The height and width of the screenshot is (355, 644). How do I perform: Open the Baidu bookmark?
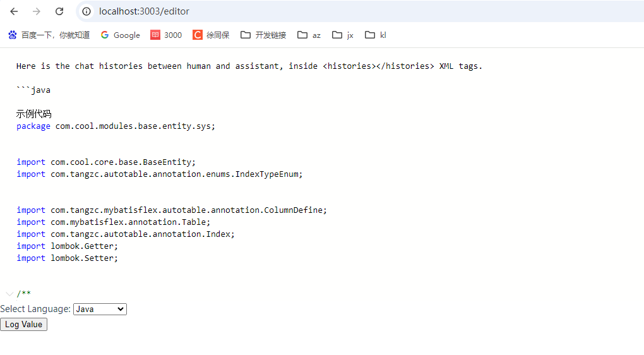[49, 35]
